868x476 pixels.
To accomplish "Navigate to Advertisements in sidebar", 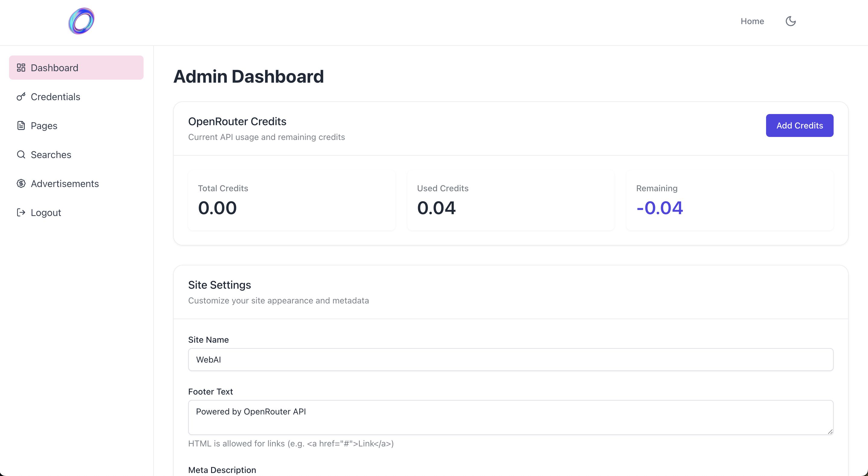I will click(76, 184).
